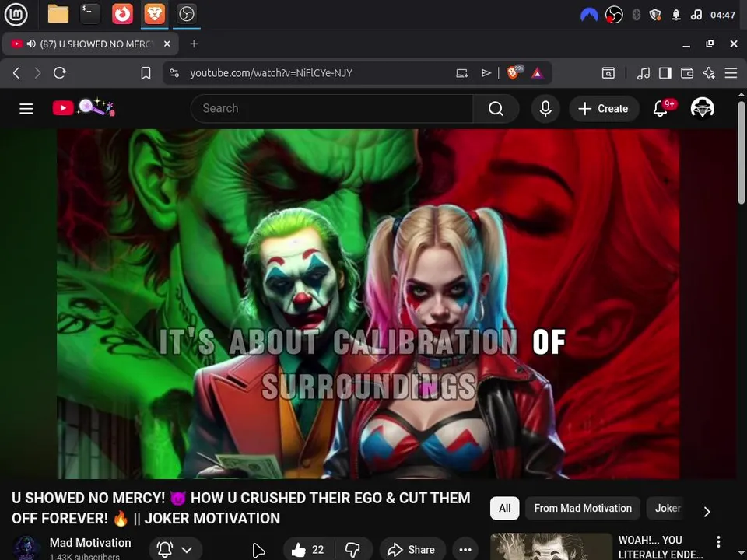Open Brave Shields lion icon
This screenshot has height=560, width=747.
[514, 72]
